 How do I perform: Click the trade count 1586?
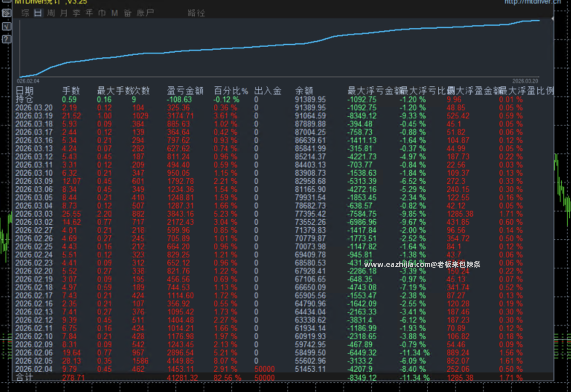click(140, 361)
